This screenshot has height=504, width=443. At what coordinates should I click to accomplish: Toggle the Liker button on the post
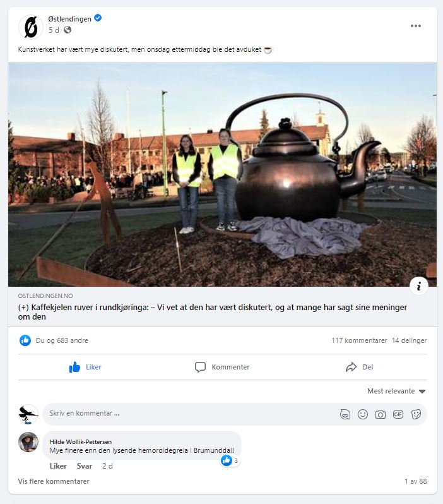85,367
